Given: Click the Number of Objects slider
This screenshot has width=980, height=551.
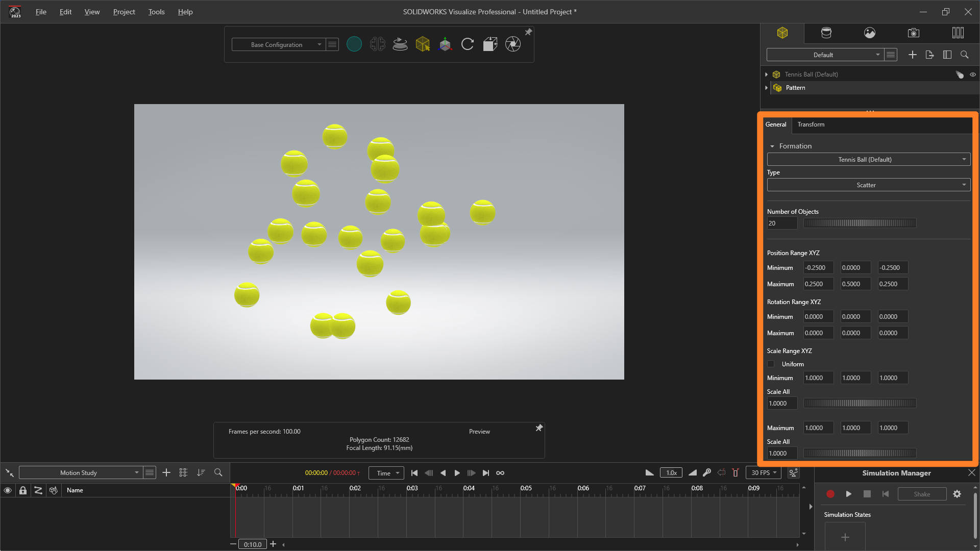Looking at the screenshot, I should pos(860,223).
